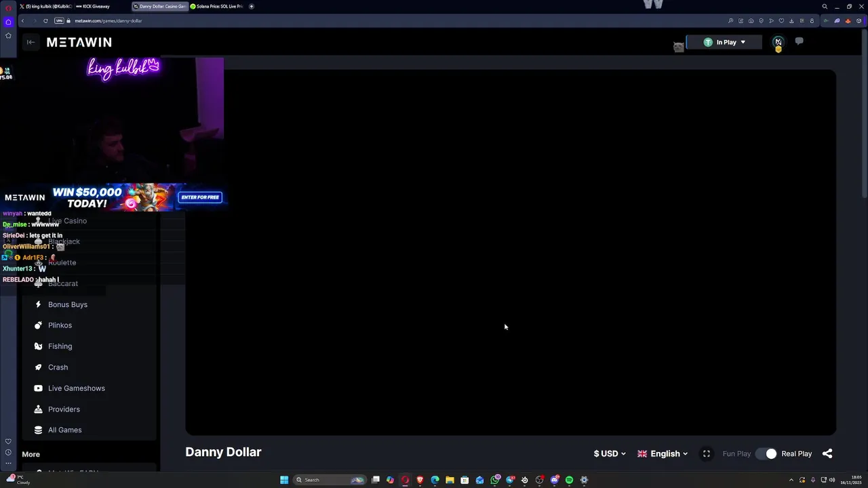Open the English language dropdown
The width and height of the screenshot is (868, 488).
pyautogui.click(x=663, y=453)
